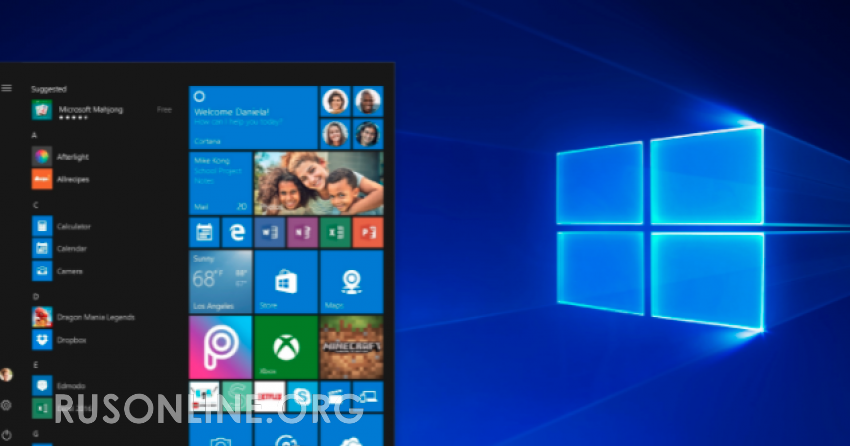Launch the Minecraft tile
Image resolution: width=850 pixels, height=446 pixels.
tap(352, 347)
